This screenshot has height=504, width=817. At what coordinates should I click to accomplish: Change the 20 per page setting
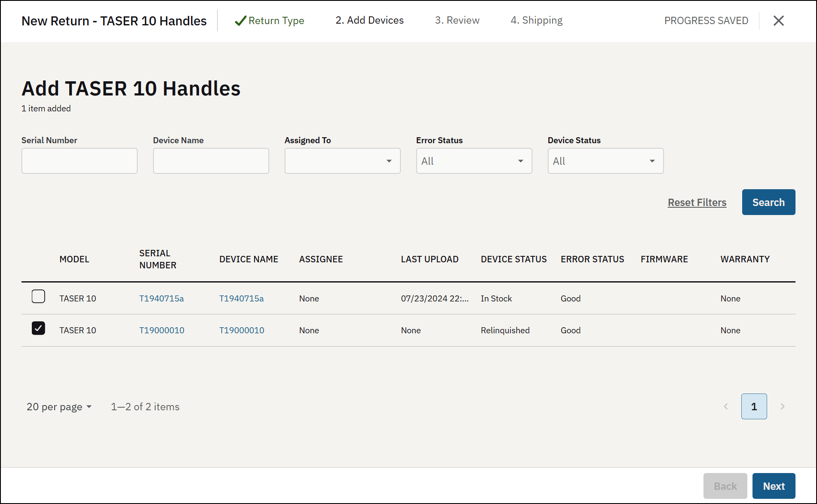(59, 407)
